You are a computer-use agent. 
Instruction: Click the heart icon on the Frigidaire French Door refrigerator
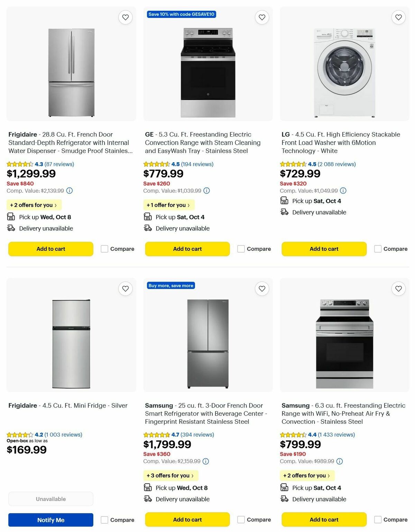(x=126, y=17)
